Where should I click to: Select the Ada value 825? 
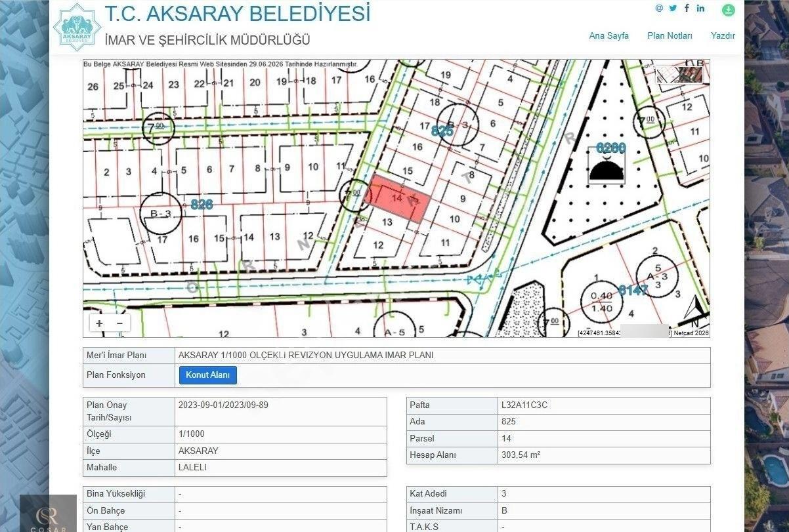pos(509,422)
